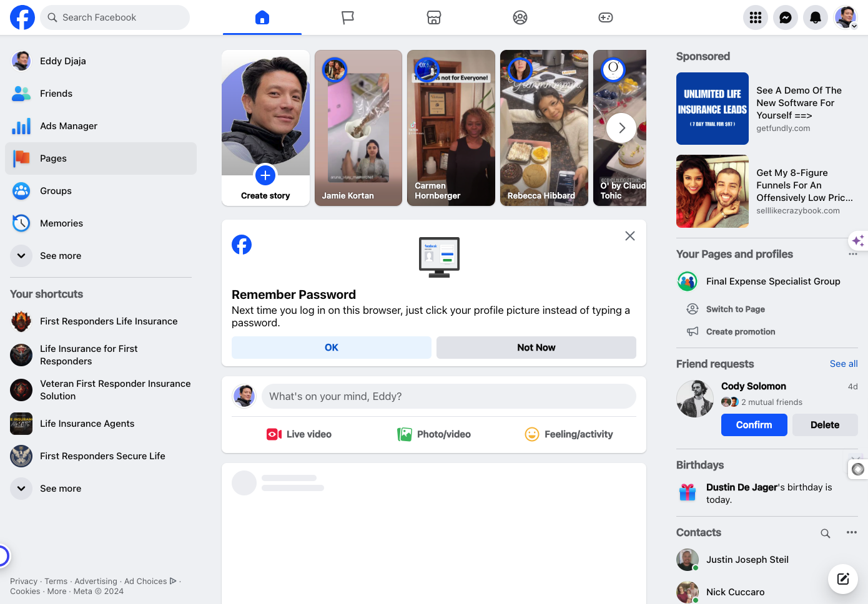Open the Gaming controller icon
The width and height of the screenshot is (868, 604).
coord(606,17)
